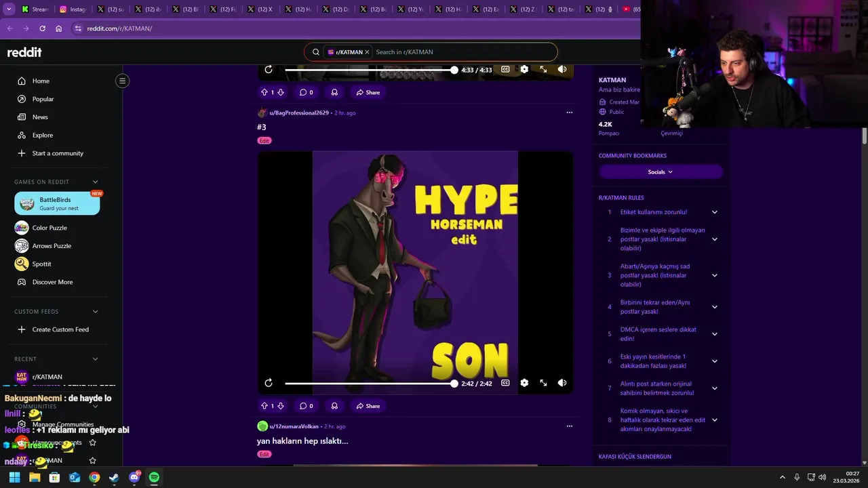Upvote the post above #3
868x488 pixels.
[x=264, y=92]
